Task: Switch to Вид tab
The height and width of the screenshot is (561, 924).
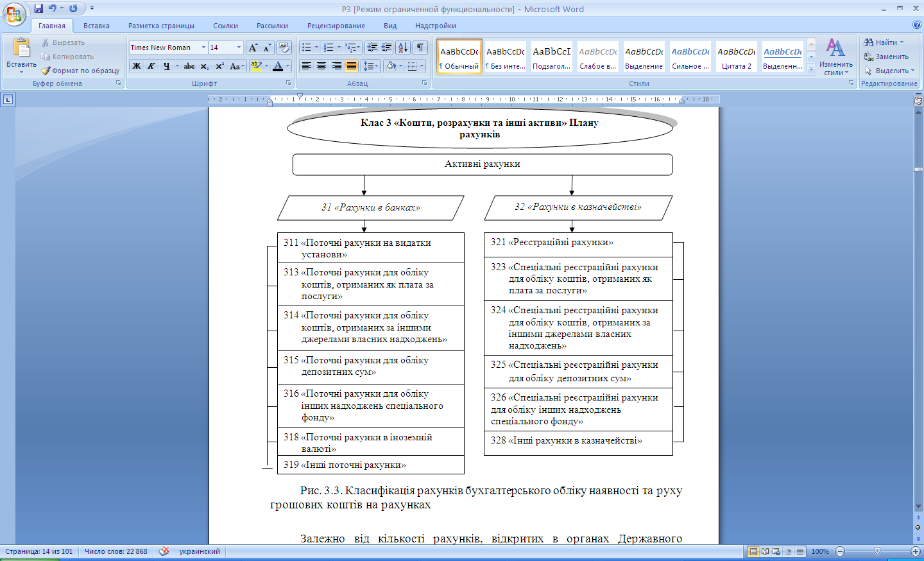Action: tap(390, 26)
